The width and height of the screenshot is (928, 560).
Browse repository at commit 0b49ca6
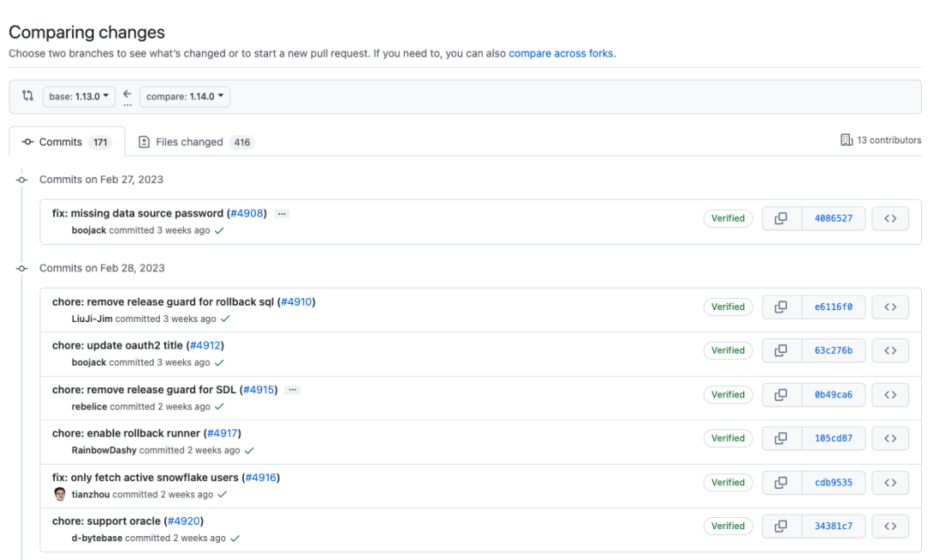[890, 394]
